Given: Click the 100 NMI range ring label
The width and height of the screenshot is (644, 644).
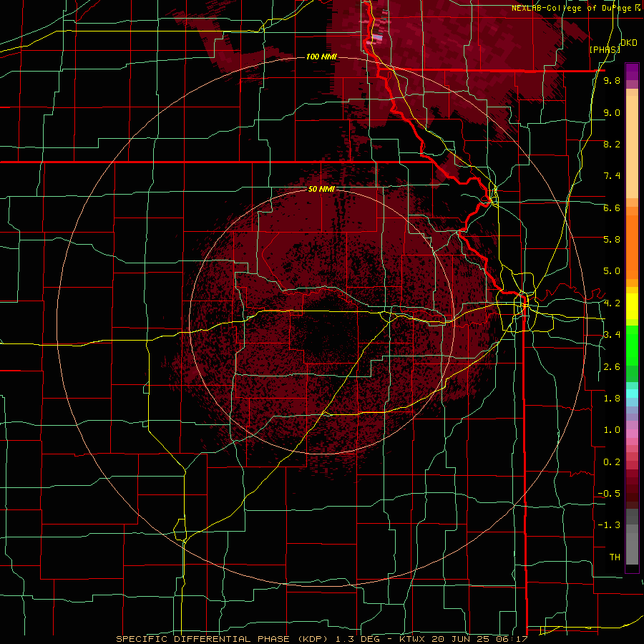Looking at the screenshot, I should [x=321, y=57].
